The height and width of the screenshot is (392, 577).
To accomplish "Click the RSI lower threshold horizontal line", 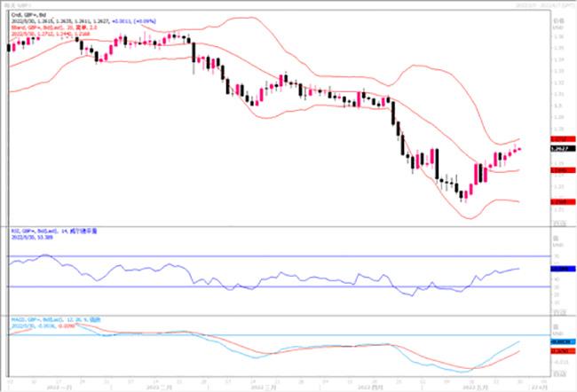I will click(x=266, y=286).
